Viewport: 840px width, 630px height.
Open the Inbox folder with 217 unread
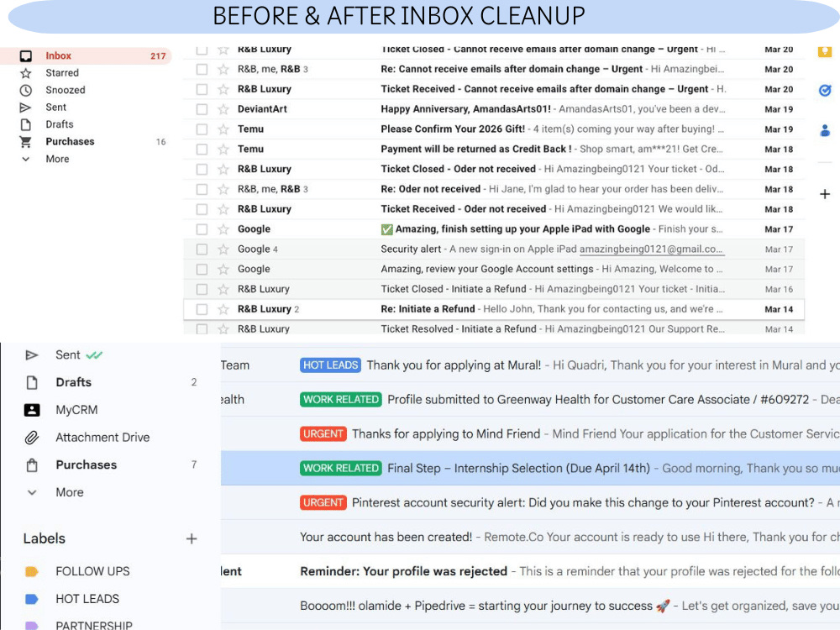tap(86, 55)
